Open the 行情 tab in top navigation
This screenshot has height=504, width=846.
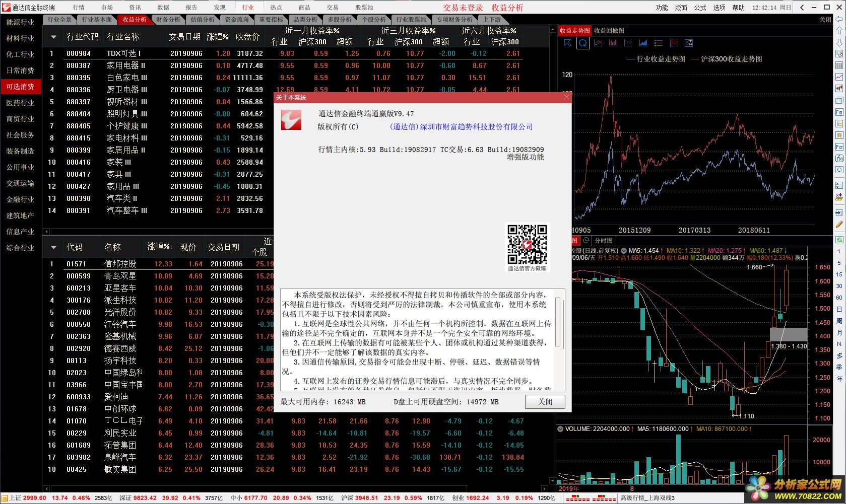[78, 7]
